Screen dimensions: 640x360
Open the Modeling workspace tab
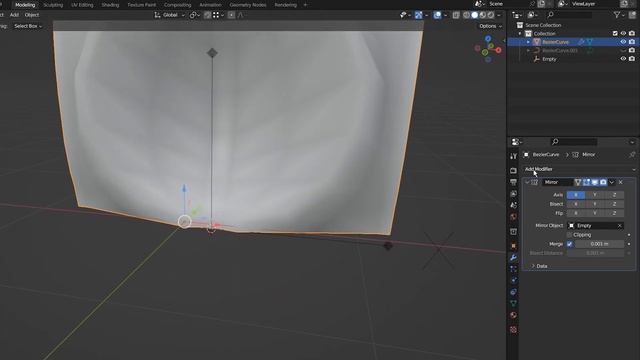25,5
